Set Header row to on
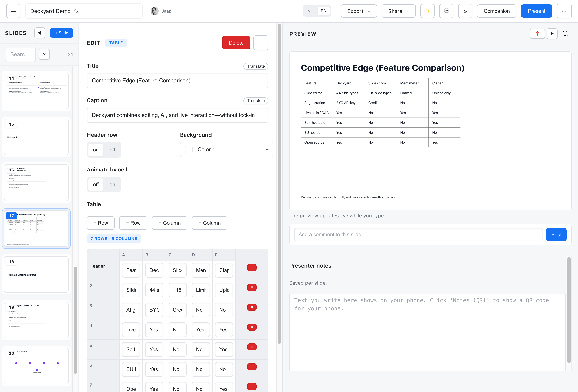Viewport: 578px width, 392px height. [x=96, y=150]
